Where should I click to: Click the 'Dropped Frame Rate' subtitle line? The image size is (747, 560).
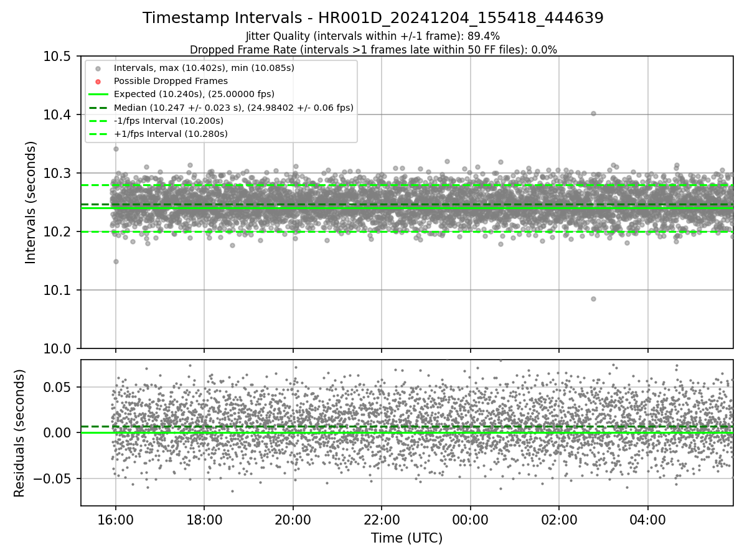[373, 49]
